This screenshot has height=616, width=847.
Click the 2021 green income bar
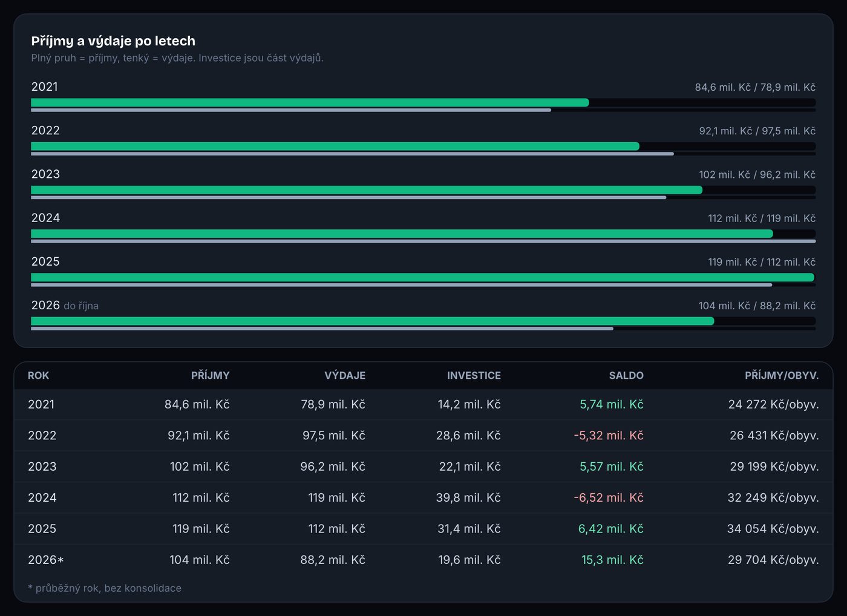[310, 103]
